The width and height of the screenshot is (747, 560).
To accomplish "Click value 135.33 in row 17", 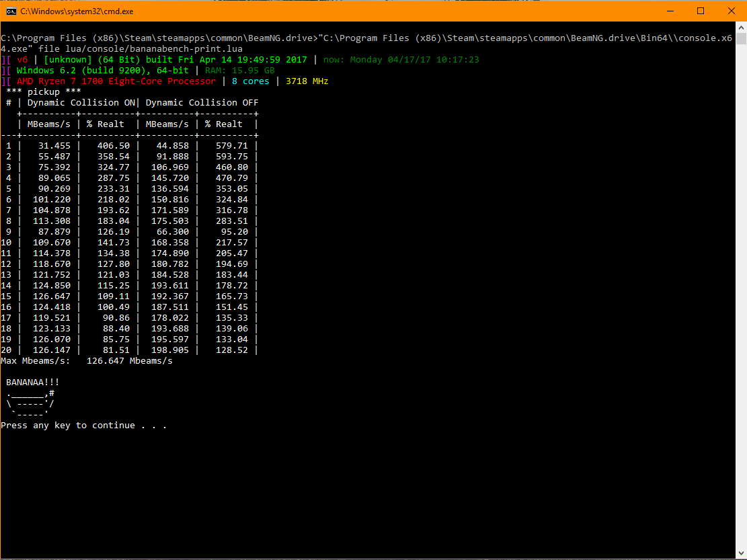I will click(231, 317).
